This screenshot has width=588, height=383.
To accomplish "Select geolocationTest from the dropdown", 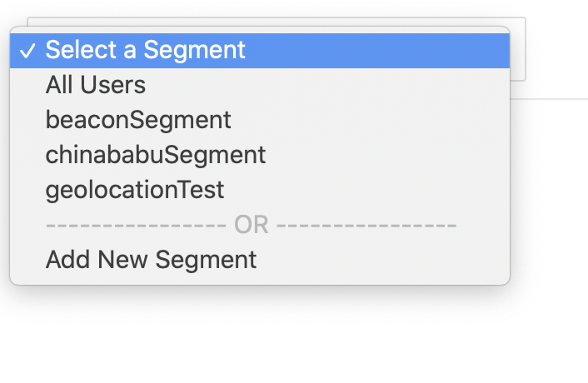I will point(135,190).
